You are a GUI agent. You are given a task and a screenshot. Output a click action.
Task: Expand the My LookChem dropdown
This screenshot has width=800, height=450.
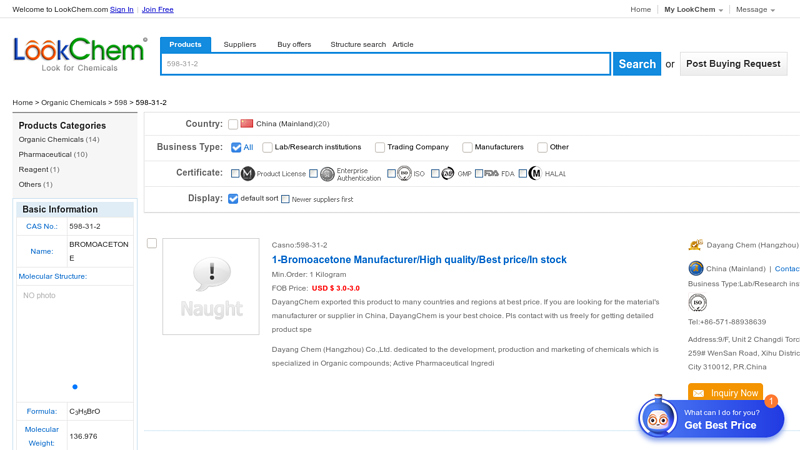pyautogui.click(x=693, y=10)
